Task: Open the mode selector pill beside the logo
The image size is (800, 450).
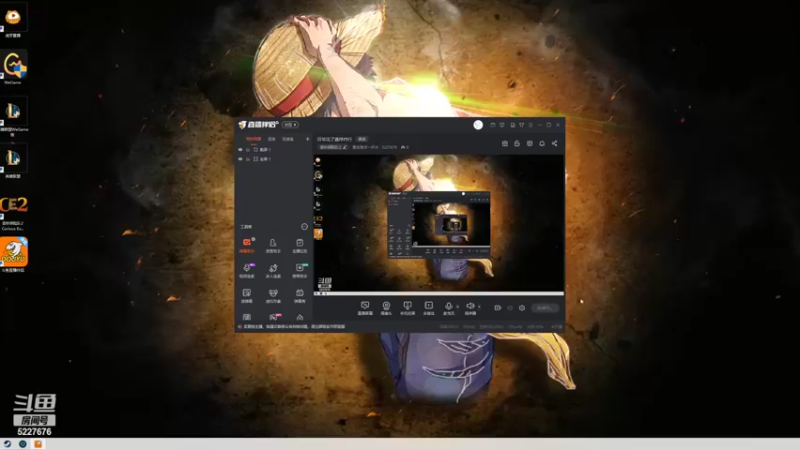Action: (290, 124)
